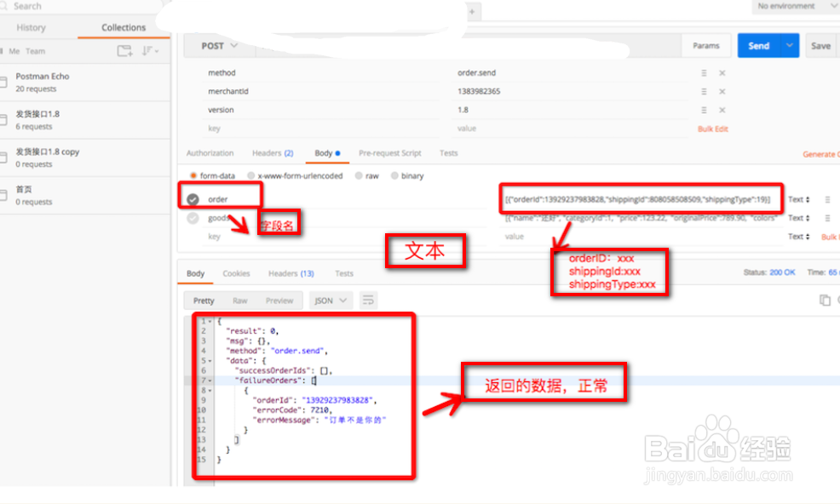
Task: Switch response view to Pretty
Action: 204,301
